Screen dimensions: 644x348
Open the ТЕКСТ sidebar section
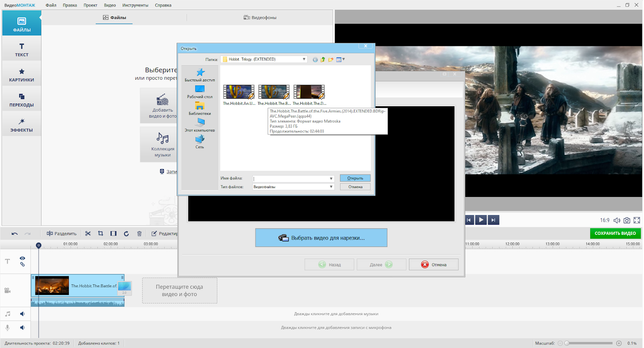click(x=22, y=49)
